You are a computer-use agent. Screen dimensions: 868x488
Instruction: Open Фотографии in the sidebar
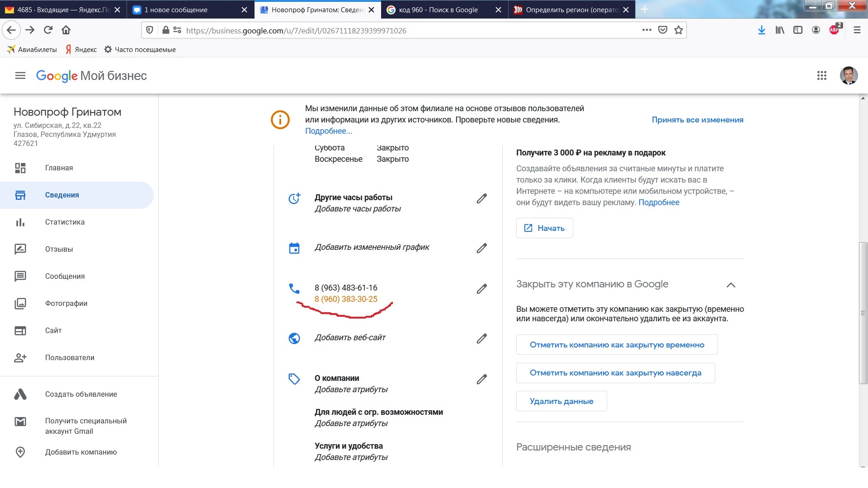77,304
